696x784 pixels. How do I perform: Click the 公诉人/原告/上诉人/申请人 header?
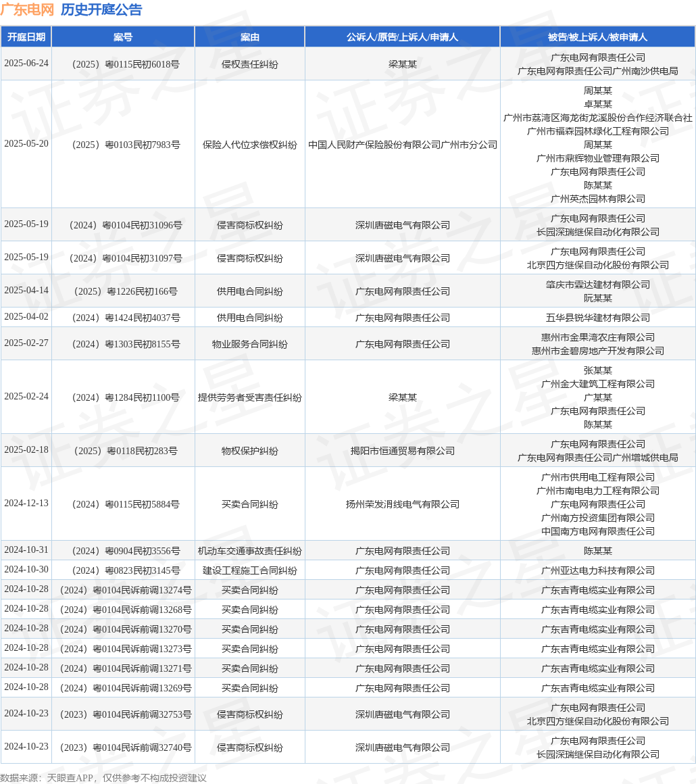click(403, 37)
